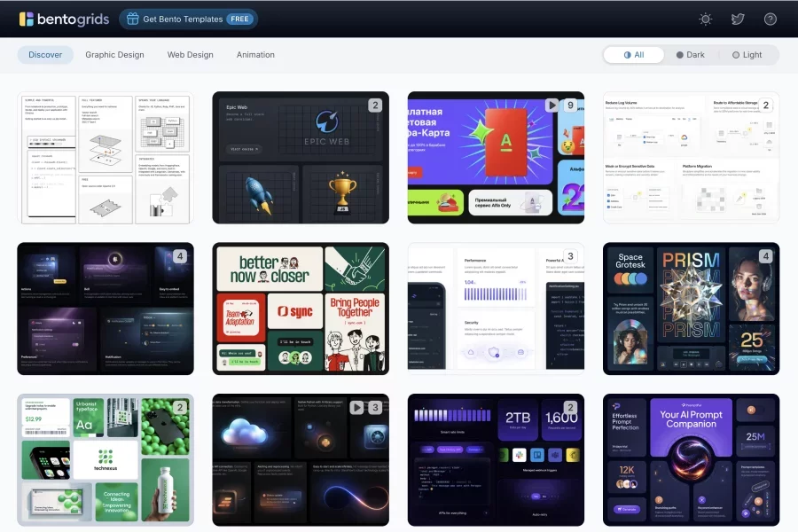The image size is (798, 532).
Task: Switch to the Graphic Design tab
Action: pyautogui.click(x=114, y=55)
